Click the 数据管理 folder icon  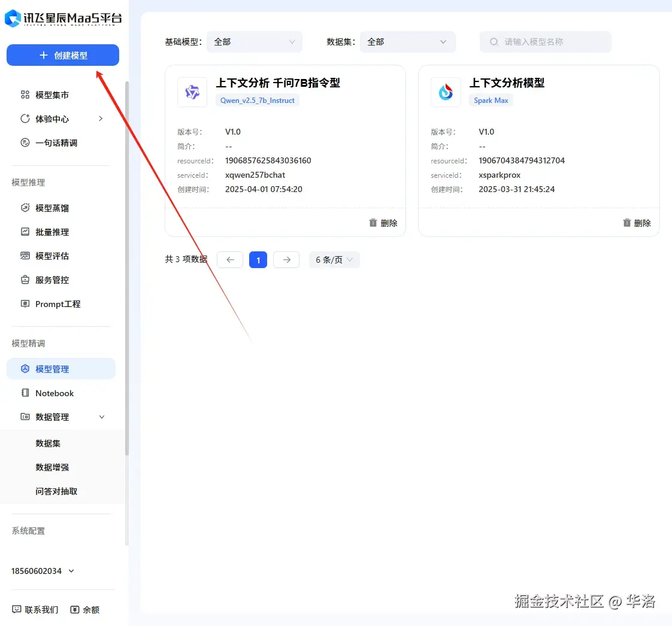(25, 417)
